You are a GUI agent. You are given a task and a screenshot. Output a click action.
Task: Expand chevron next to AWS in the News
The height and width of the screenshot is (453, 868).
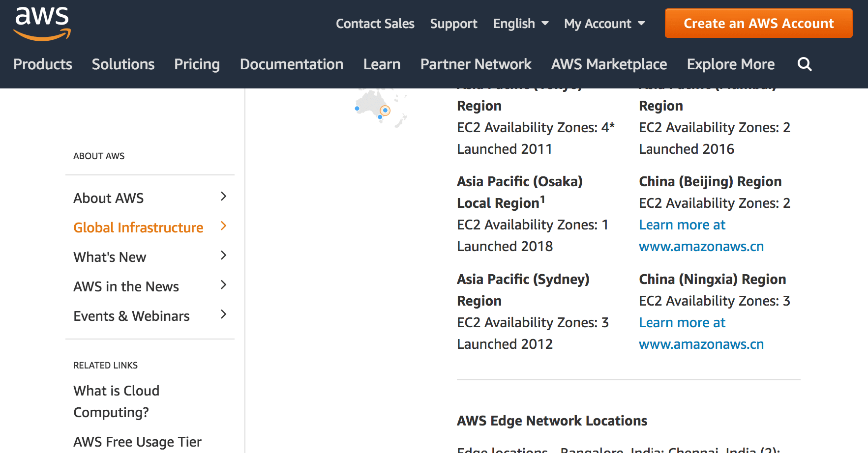223,285
